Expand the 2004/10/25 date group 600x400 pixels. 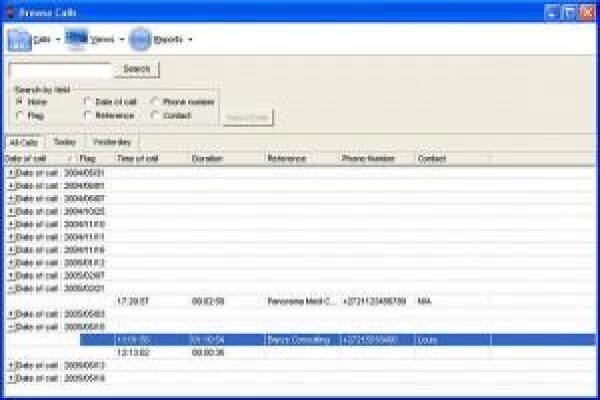point(11,211)
